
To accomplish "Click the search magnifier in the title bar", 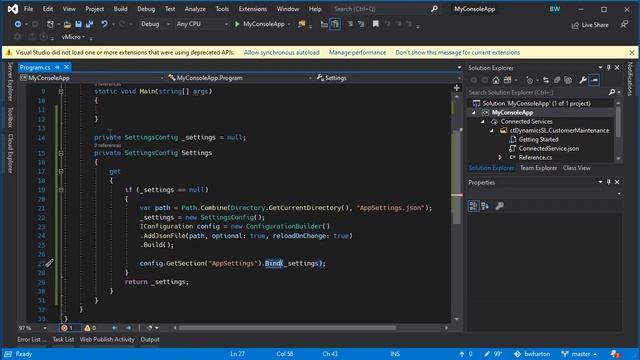I will pyautogui.click(x=434, y=9).
